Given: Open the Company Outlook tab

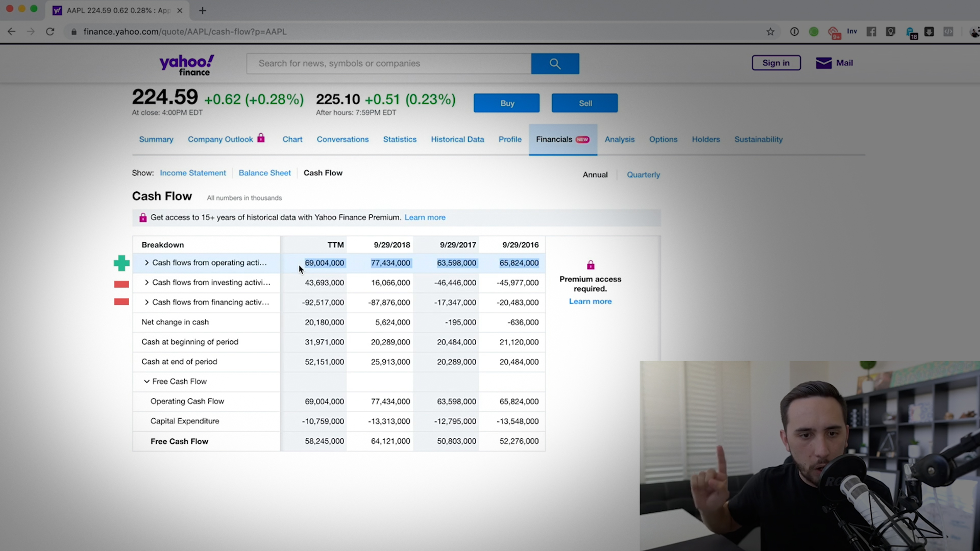Looking at the screenshot, I should (x=220, y=139).
